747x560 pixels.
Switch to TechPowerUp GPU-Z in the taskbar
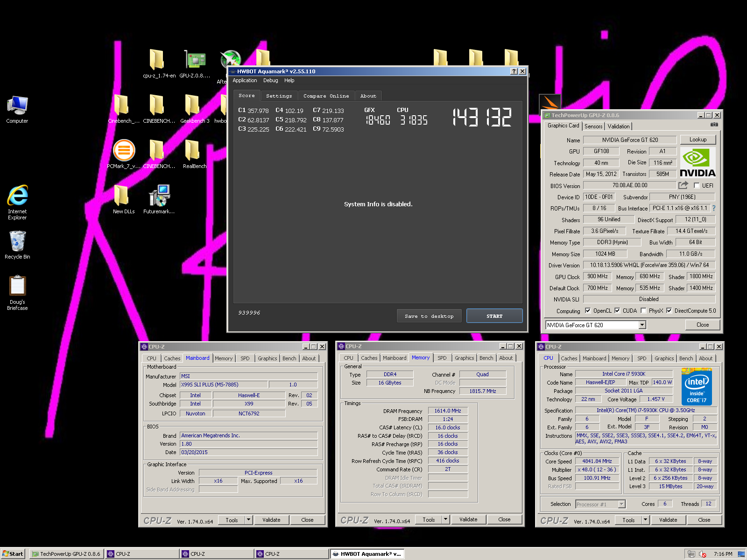(66, 554)
